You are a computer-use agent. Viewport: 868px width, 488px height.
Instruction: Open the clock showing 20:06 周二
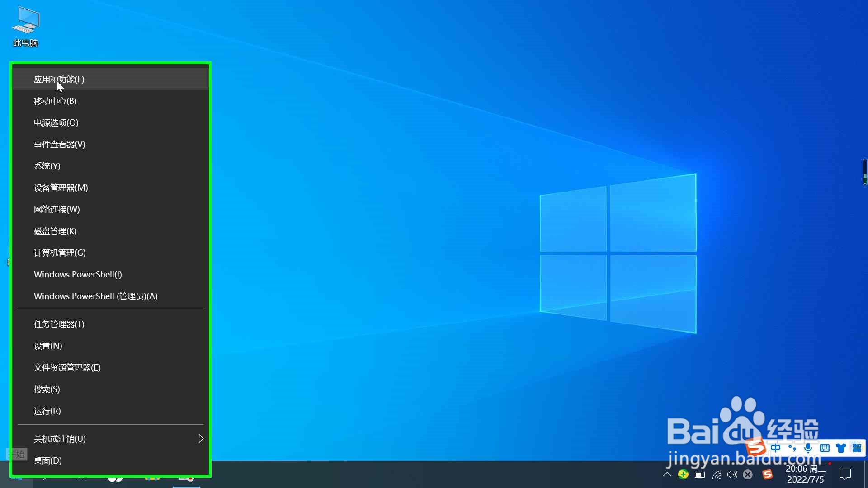pyautogui.click(x=806, y=474)
